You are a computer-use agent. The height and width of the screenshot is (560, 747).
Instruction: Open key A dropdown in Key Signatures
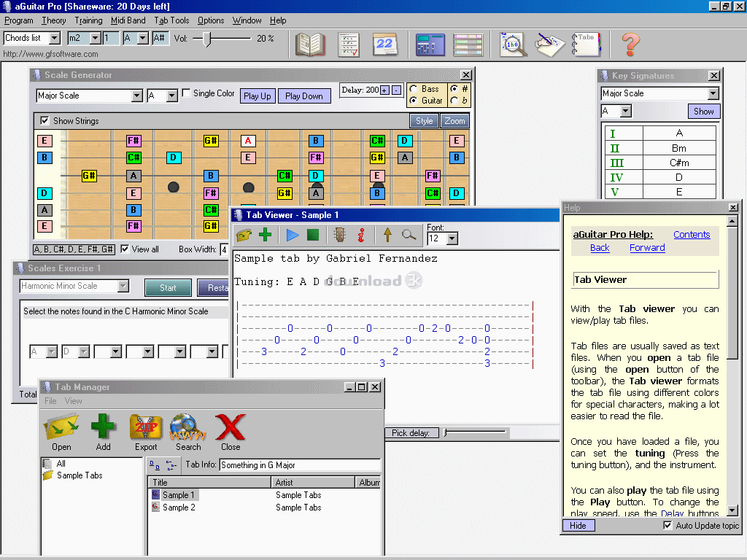(x=626, y=112)
